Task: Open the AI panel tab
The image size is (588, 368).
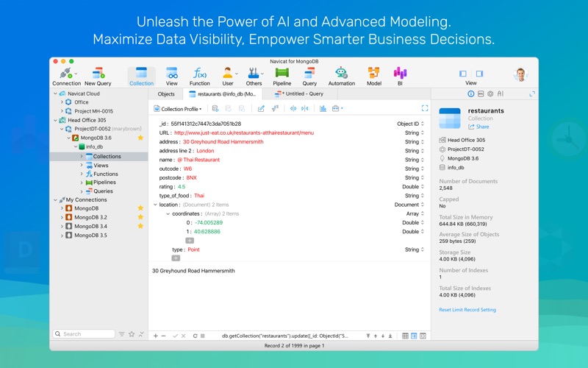Action: [x=501, y=94]
